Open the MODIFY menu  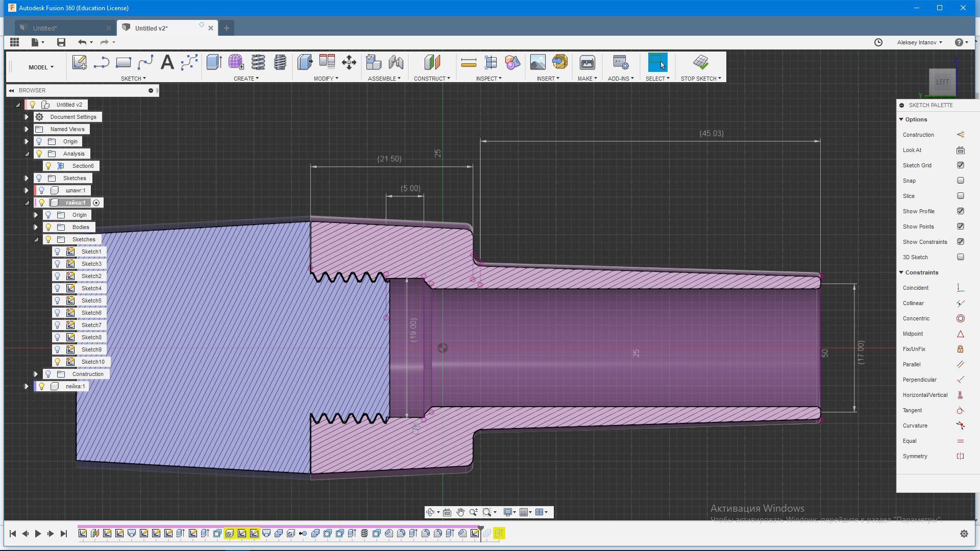326,79
